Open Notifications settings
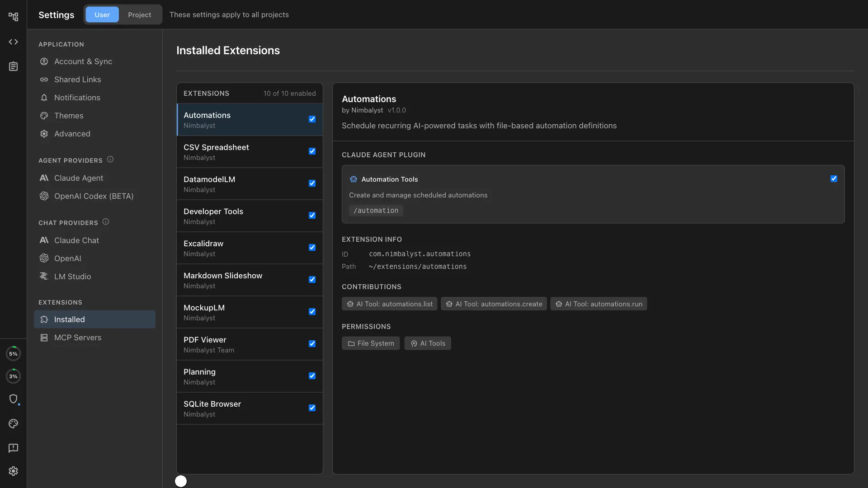The image size is (868, 488). click(77, 98)
